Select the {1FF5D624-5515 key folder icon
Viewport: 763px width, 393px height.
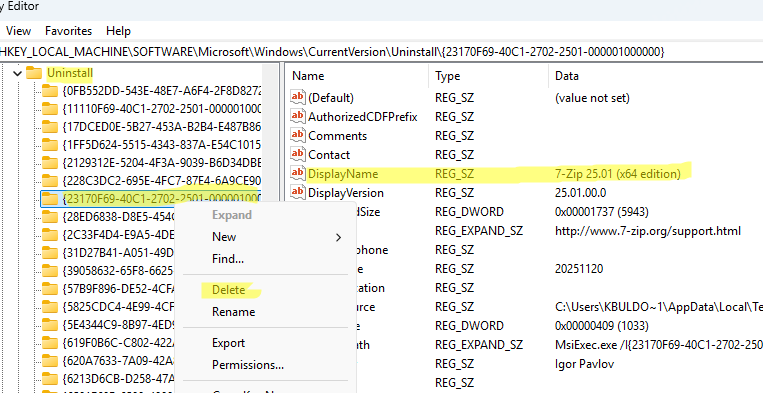pyautogui.click(x=50, y=144)
